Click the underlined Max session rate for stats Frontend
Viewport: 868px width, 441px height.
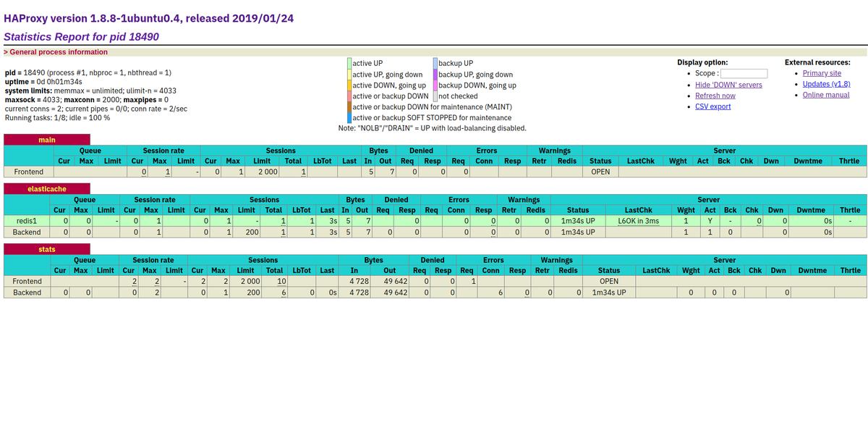(x=158, y=281)
